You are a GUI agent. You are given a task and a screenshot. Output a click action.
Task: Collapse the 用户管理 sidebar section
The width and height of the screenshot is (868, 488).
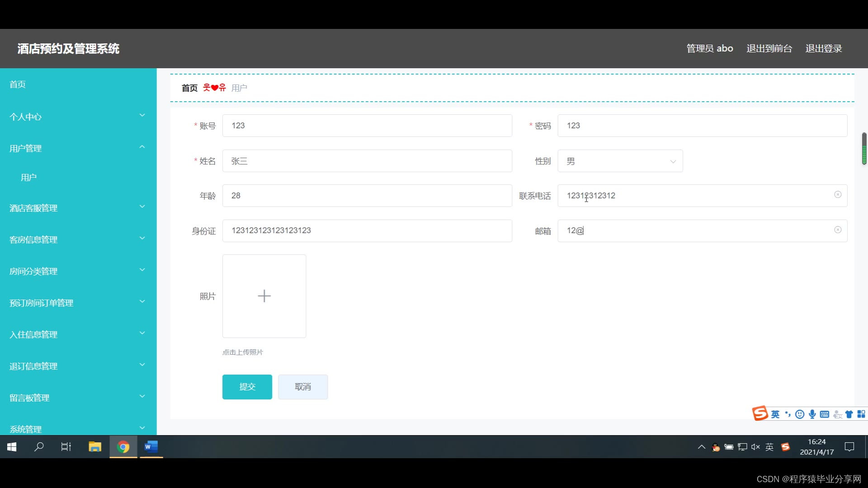click(x=78, y=148)
